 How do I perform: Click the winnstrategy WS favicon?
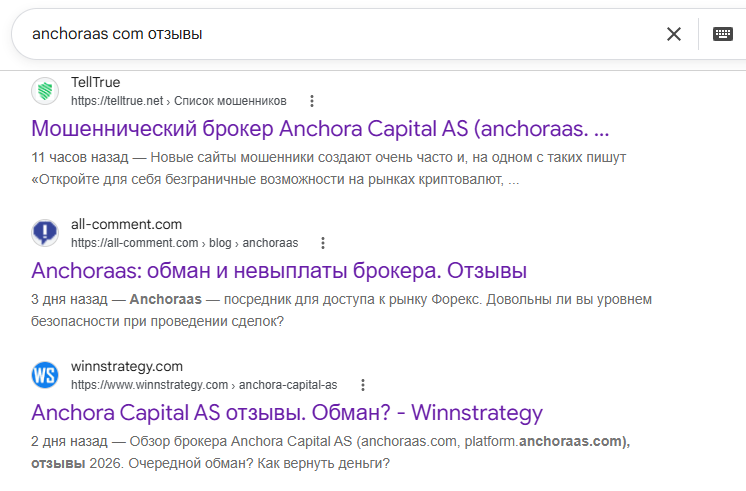[x=45, y=375]
